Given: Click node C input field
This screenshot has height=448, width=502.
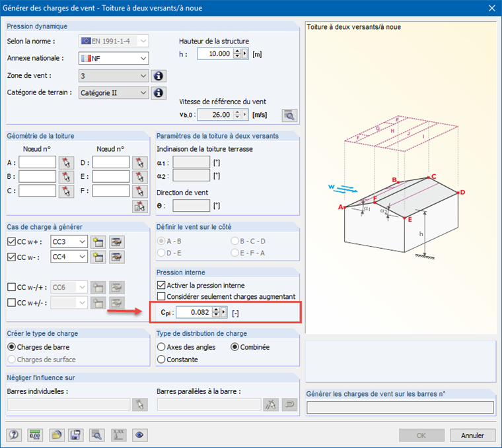Looking at the screenshot, I should (x=38, y=191).
